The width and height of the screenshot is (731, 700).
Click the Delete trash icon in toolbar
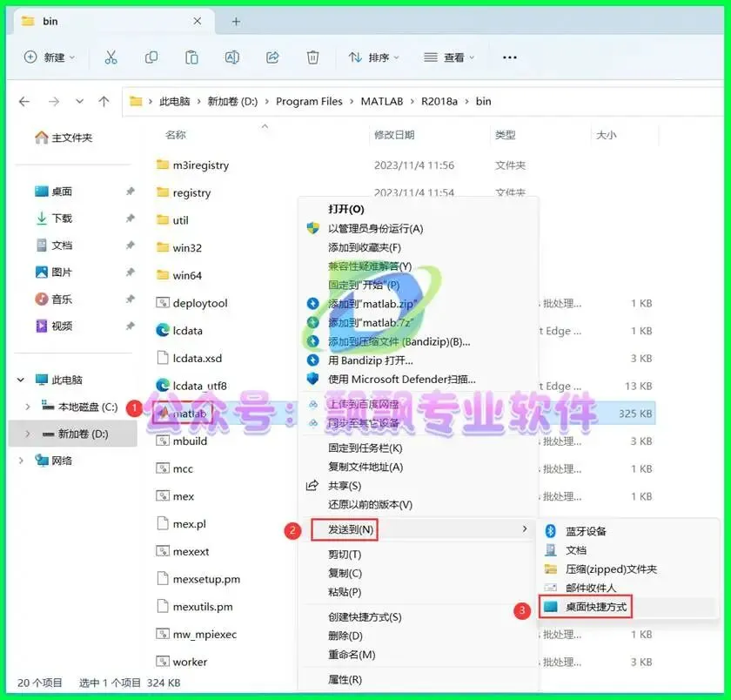pos(312,57)
